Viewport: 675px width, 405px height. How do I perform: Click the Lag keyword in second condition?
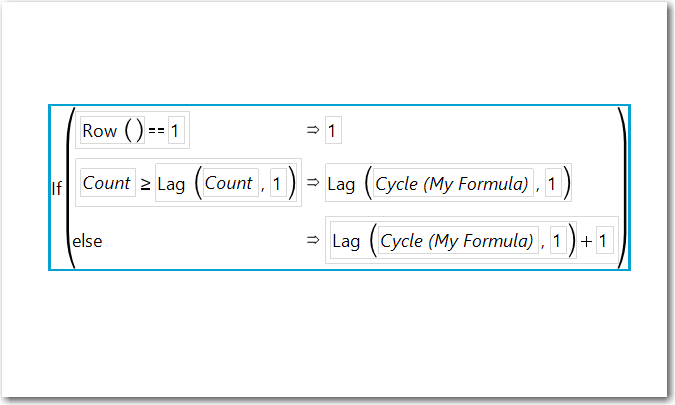pyautogui.click(x=171, y=185)
